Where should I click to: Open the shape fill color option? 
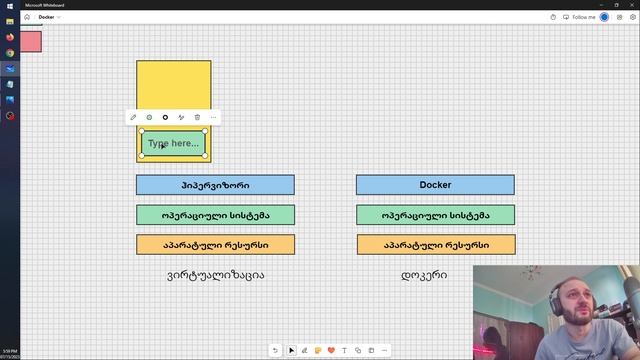pos(149,118)
